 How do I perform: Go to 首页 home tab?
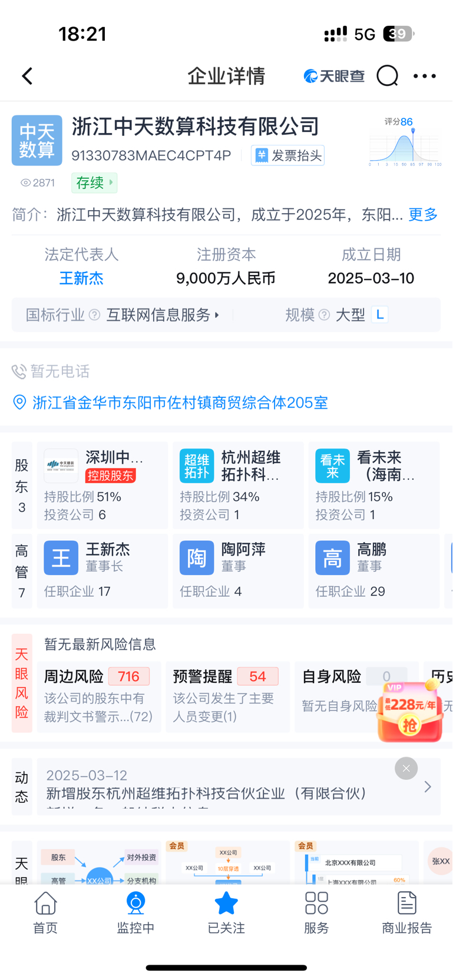pyautogui.click(x=45, y=913)
